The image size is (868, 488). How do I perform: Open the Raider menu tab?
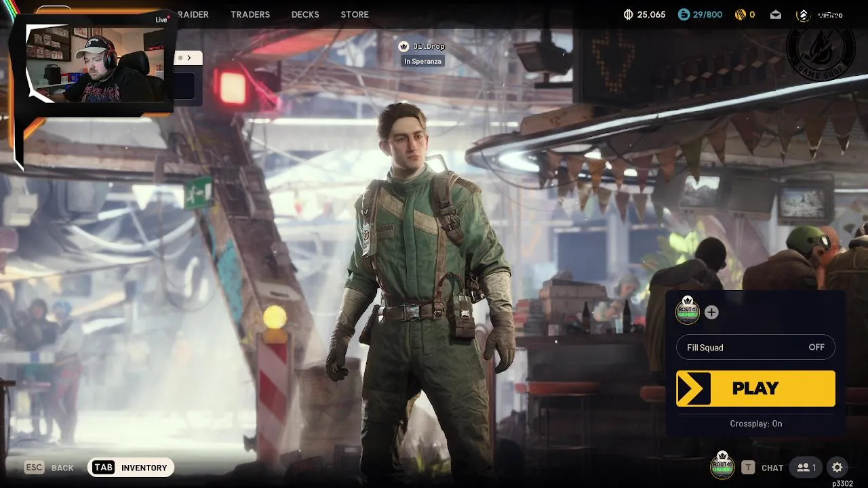(x=192, y=14)
